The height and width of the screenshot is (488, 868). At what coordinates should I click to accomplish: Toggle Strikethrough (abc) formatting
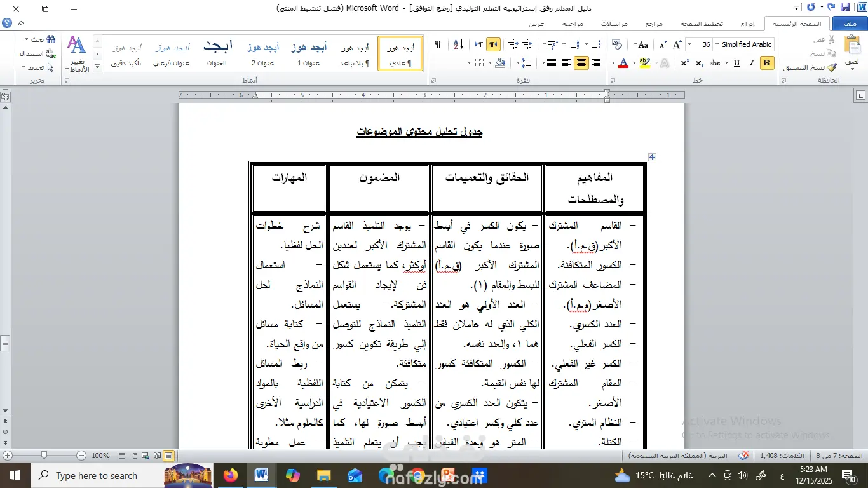715,63
